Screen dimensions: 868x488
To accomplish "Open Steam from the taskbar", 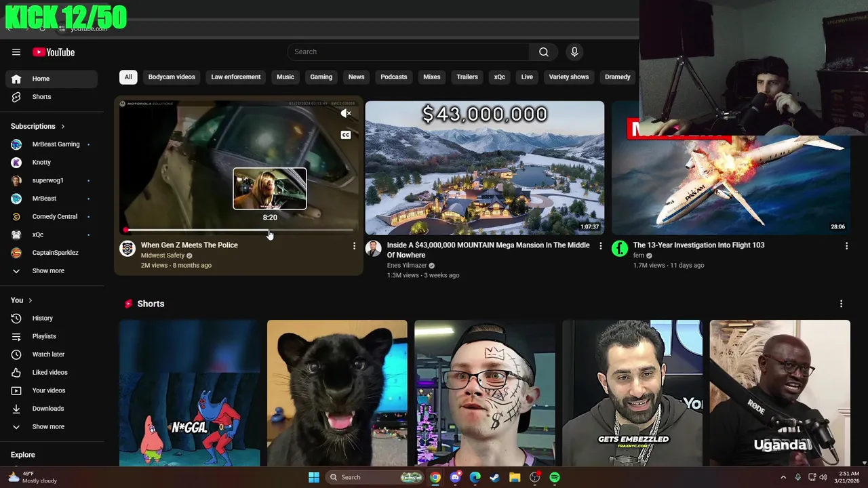I will click(x=494, y=477).
